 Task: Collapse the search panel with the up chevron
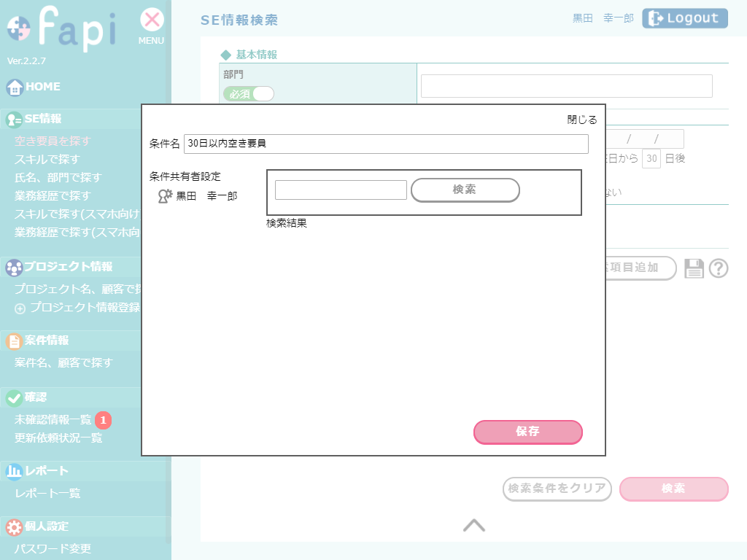474,525
